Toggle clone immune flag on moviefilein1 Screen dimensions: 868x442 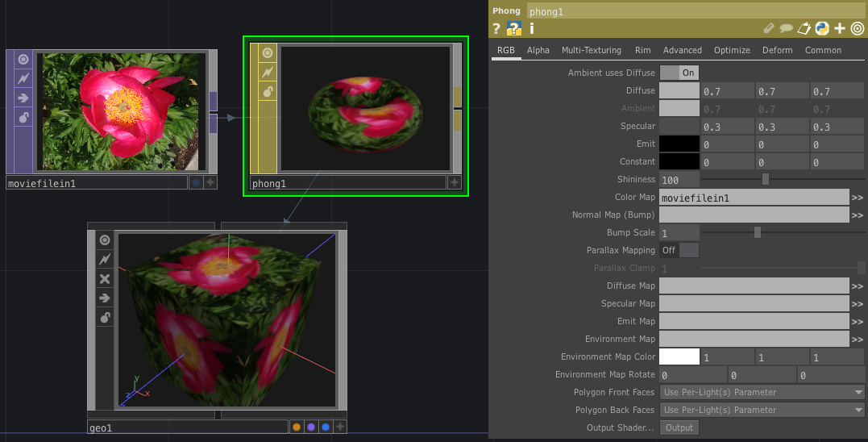[x=23, y=79]
